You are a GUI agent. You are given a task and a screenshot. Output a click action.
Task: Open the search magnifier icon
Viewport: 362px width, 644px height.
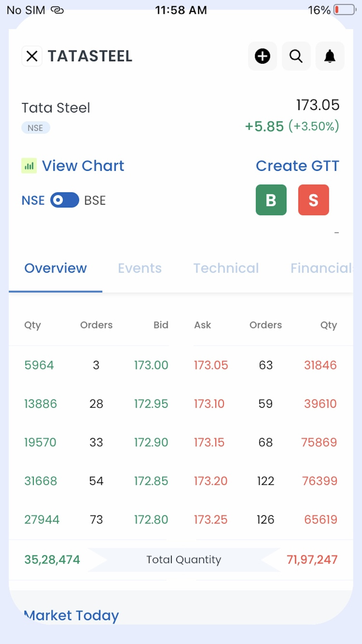pos(296,56)
